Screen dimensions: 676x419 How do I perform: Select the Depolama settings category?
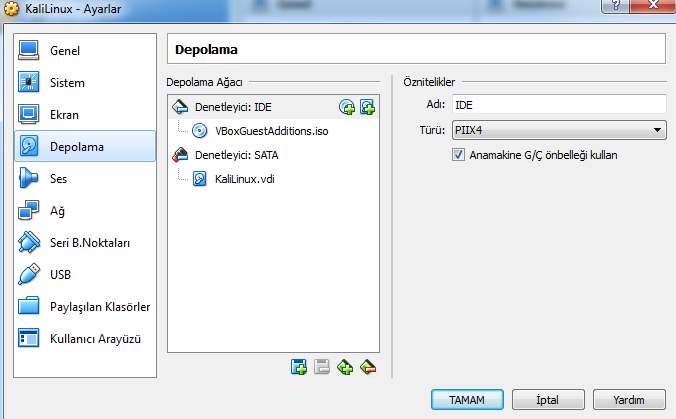tap(85, 147)
